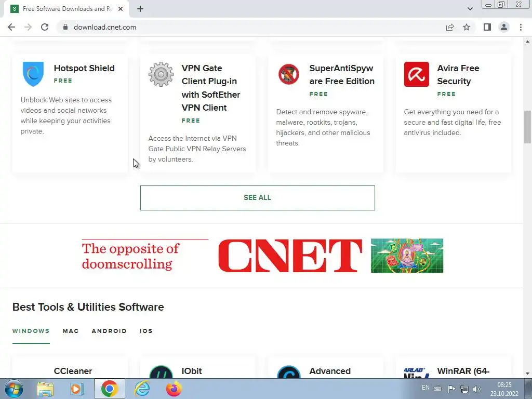Viewport: 532px width, 399px height.
Task: Open Internet Explorer from taskbar
Action: pos(142,389)
